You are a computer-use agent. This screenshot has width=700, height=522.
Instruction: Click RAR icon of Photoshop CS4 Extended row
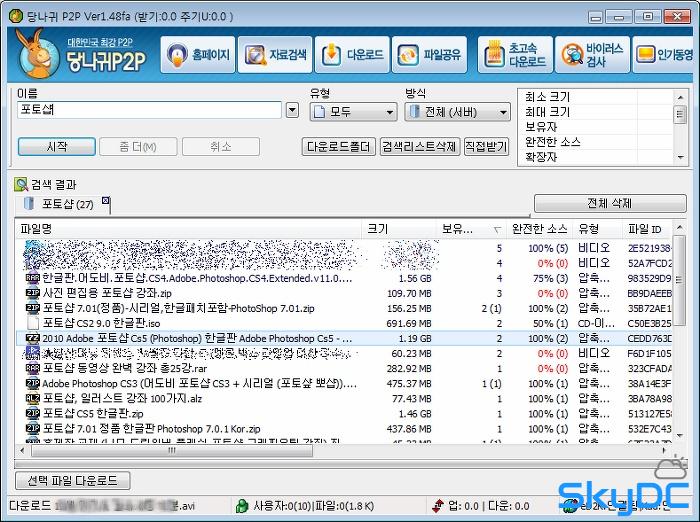coord(33,278)
